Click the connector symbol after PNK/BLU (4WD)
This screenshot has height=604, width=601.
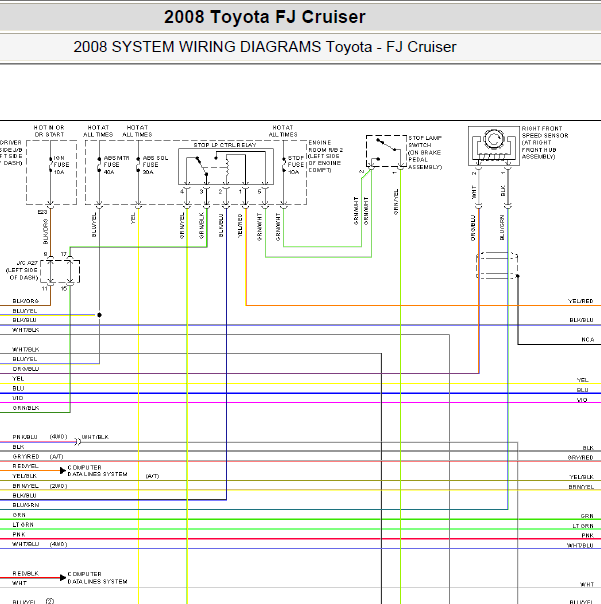[x=77, y=442]
